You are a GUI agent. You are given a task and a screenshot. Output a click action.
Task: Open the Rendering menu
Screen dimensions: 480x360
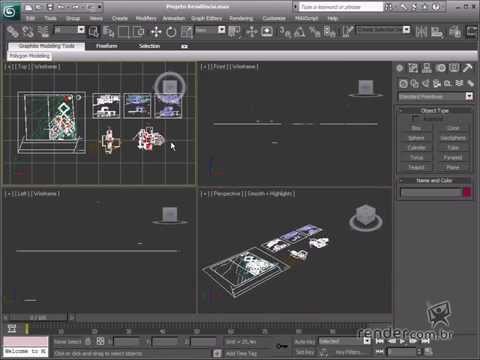point(241,18)
